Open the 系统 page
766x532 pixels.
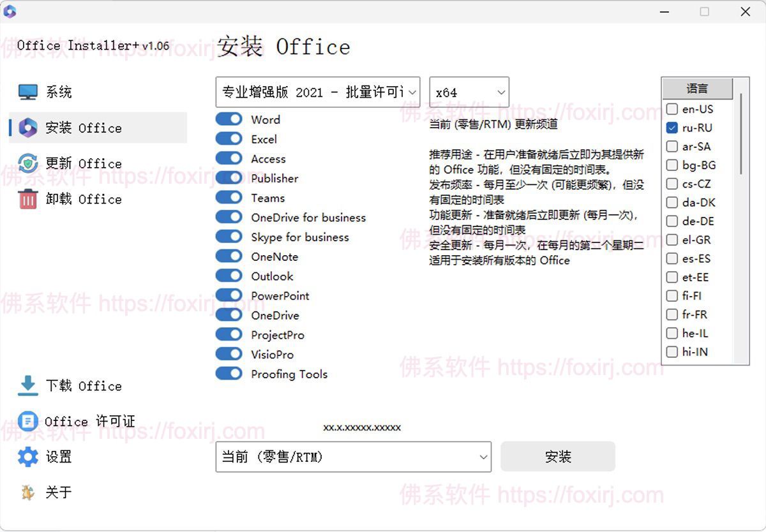[x=98, y=92]
